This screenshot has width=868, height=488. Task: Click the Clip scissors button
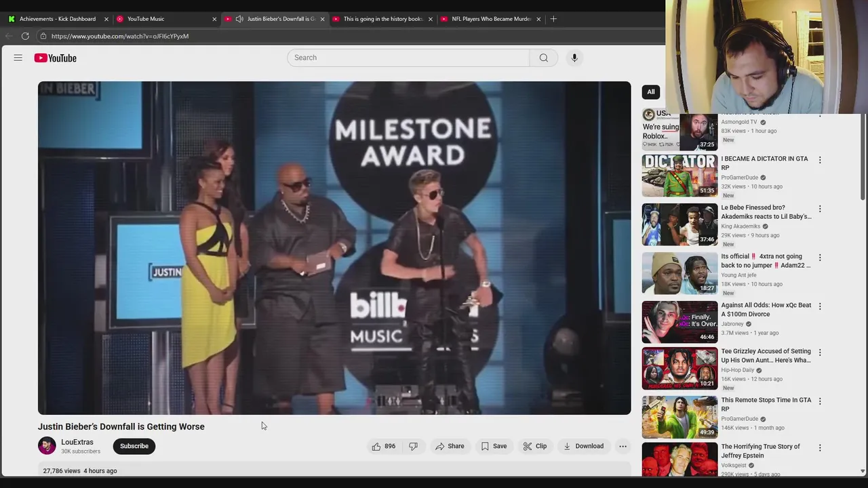(535, 446)
